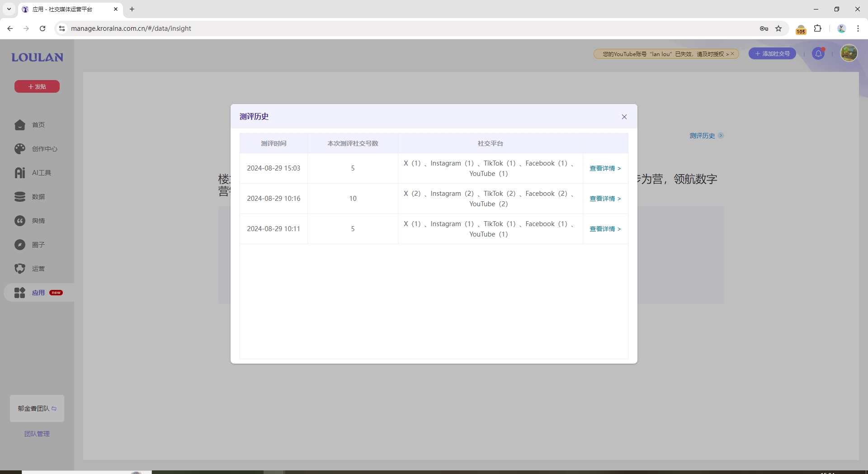This screenshot has height=474, width=868.
Task: Click the LOULAN logo
Action: click(37, 57)
